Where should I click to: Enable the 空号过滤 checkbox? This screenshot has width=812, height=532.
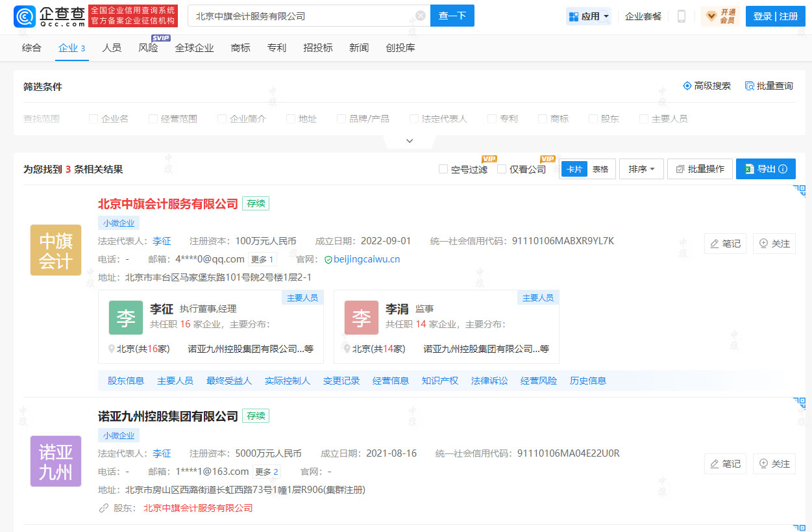click(x=443, y=168)
